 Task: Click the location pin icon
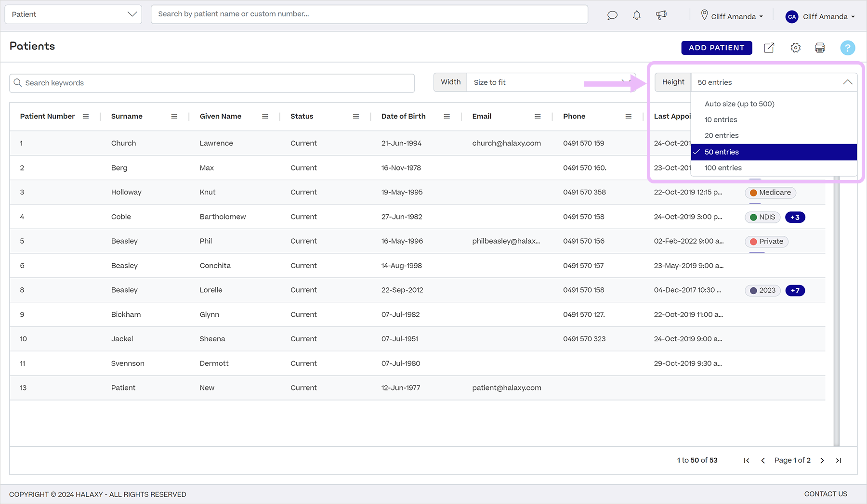[704, 15]
